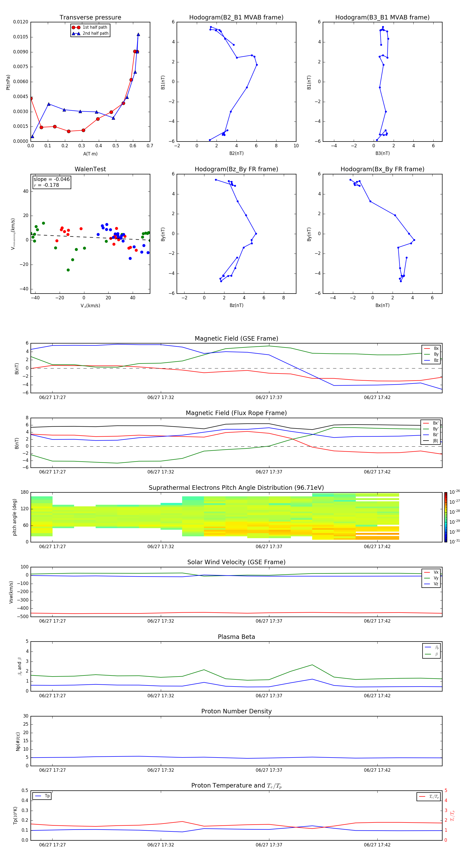Screen dimensions: 473x868
Task: Click the 'WalenTest' plot title
Action: point(90,169)
